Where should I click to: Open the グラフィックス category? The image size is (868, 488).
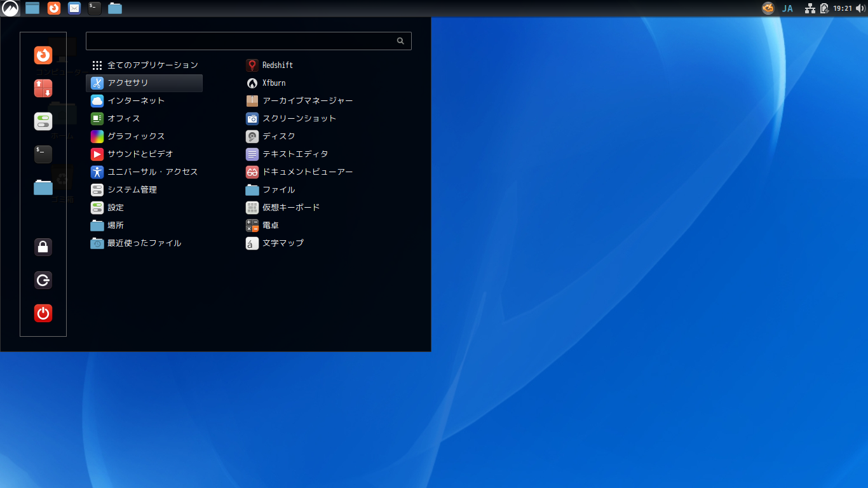135,136
